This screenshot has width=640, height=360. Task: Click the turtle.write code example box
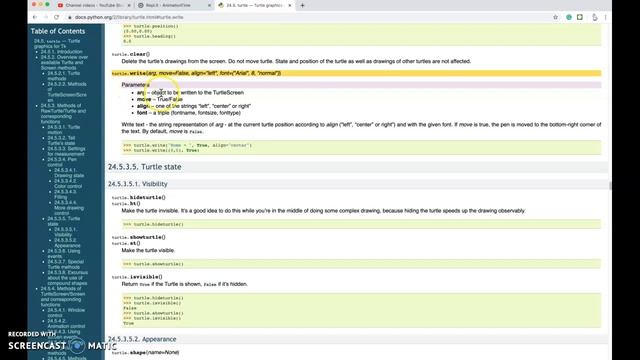(x=361, y=147)
